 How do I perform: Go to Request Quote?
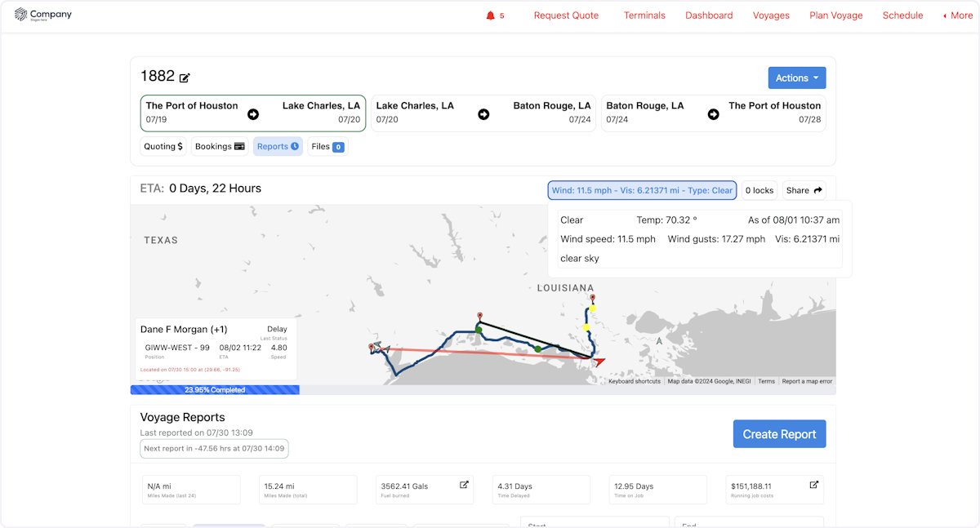566,16
